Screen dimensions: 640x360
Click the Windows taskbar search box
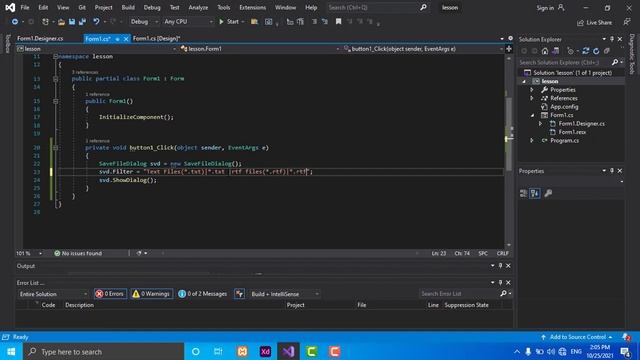(x=104, y=351)
